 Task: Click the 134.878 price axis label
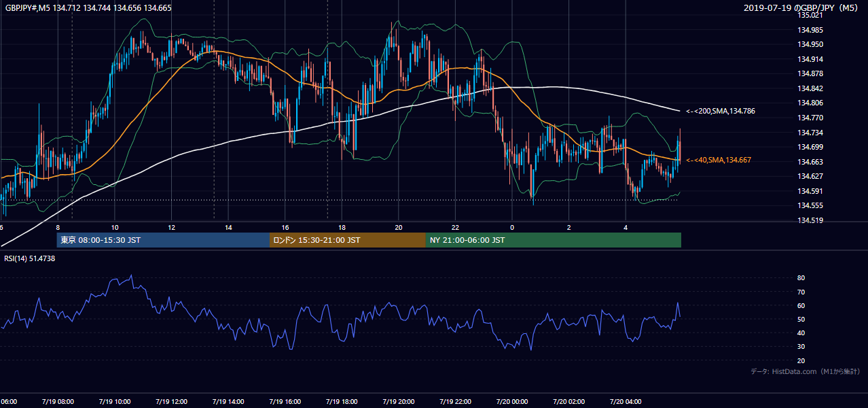point(810,73)
